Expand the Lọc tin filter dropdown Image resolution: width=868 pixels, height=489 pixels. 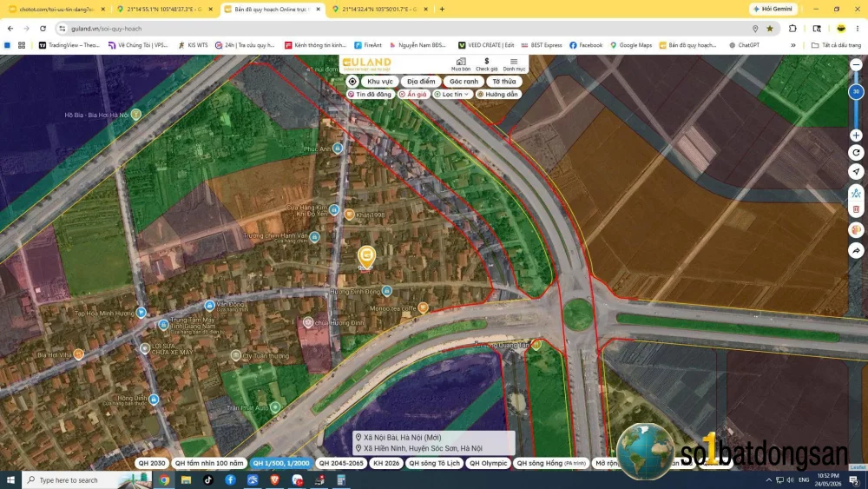tap(452, 94)
